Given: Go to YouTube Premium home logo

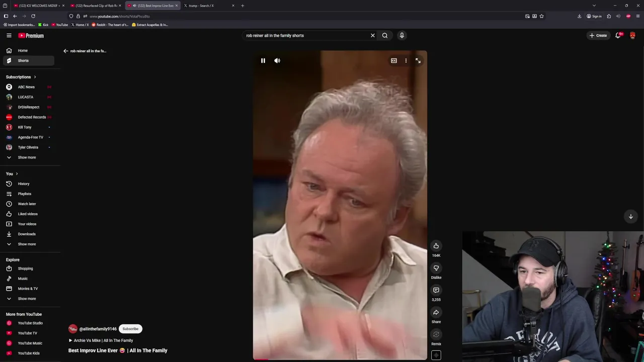Looking at the screenshot, I should coord(31,35).
